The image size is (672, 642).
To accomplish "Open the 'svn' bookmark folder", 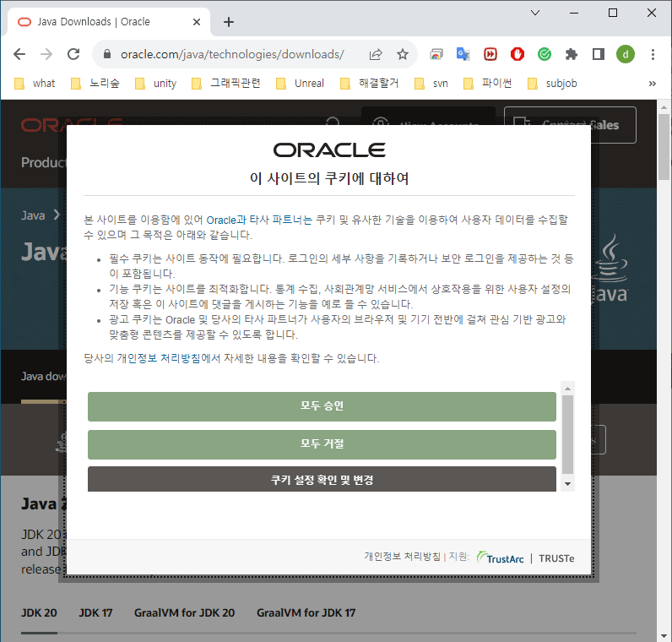I will 431,83.
